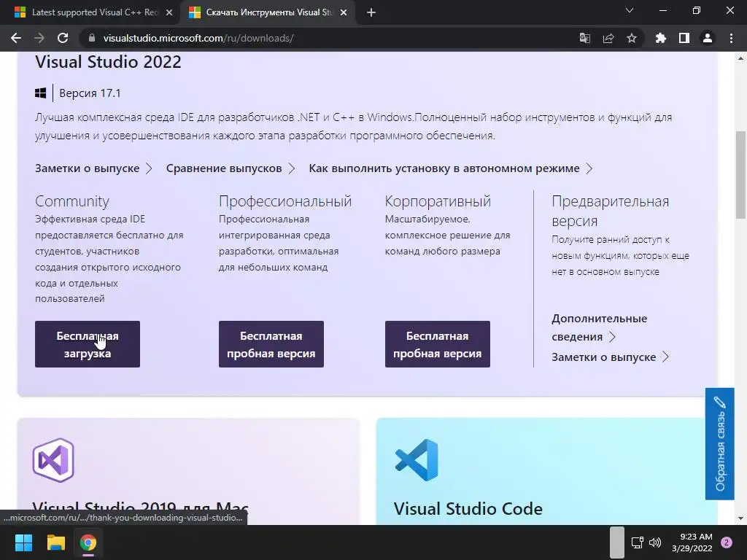747x560 pixels.
Task: Click the Community edition heading
Action: pos(72,201)
